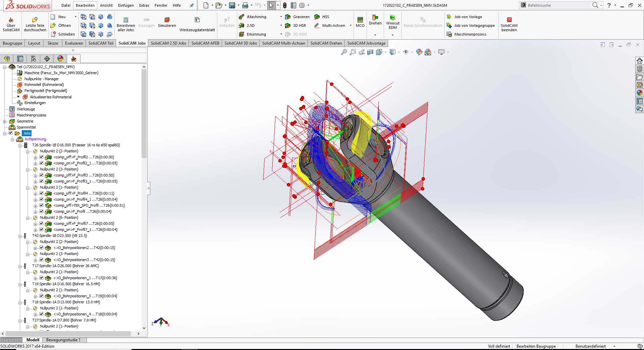
Task: Click the Schließen button
Action: [63, 34]
